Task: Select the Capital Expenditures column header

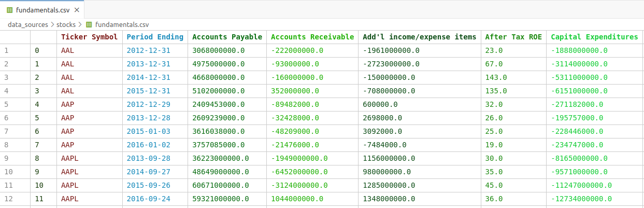Action: [x=594, y=37]
